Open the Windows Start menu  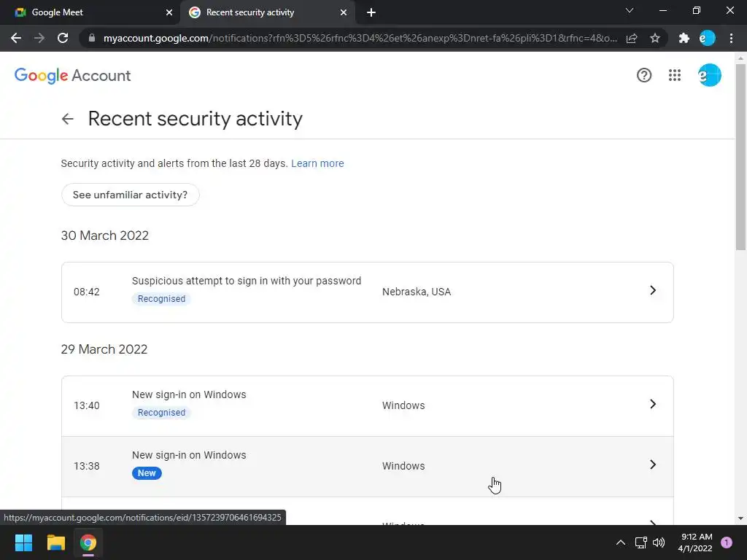click(24, 542)
